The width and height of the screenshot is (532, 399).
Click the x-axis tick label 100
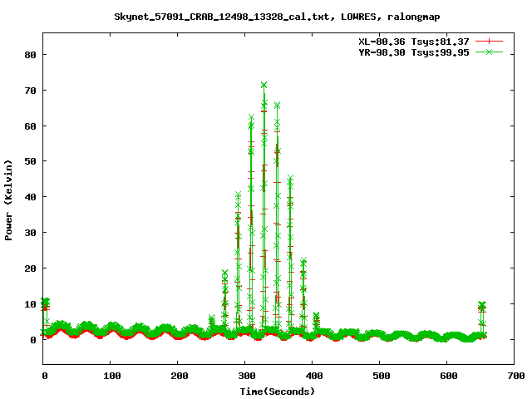[x=112, y=376]
